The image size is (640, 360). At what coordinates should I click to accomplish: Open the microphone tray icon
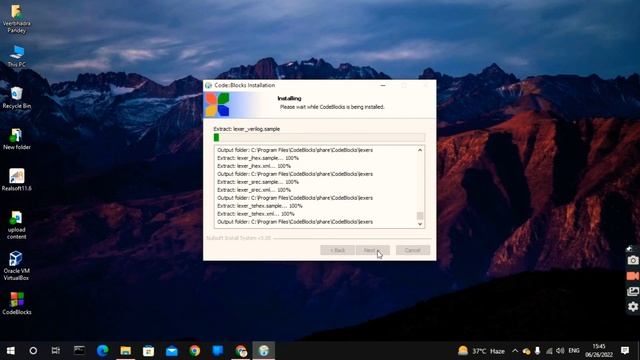pos(538,351)
